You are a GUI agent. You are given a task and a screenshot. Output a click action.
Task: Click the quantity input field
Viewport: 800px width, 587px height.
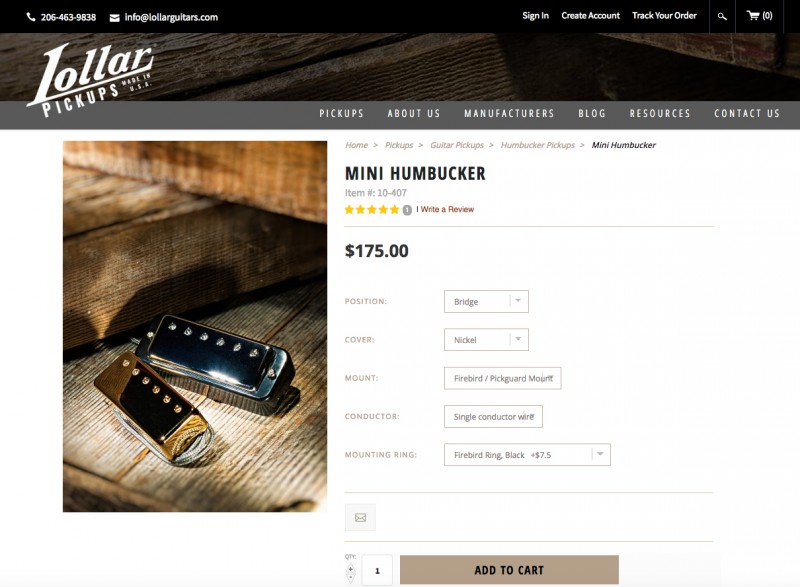tap(377, 570)
